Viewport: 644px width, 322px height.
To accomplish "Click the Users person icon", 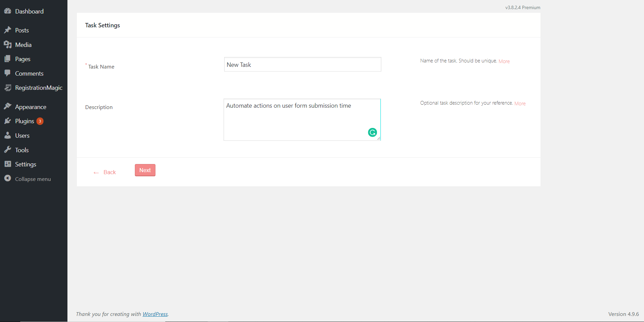I will click(x=8, y=135).
